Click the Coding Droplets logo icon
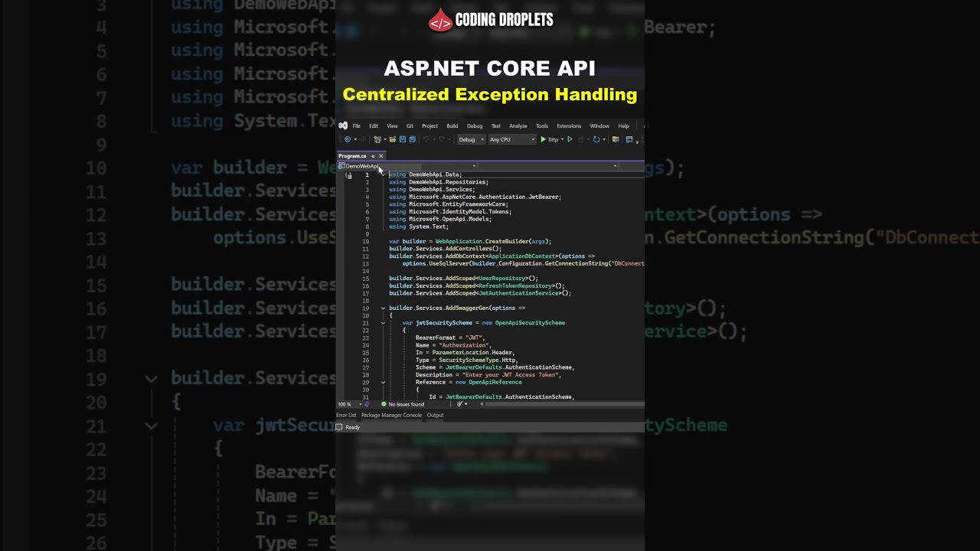This screenshot has height=551, width=980. point(440,21)
